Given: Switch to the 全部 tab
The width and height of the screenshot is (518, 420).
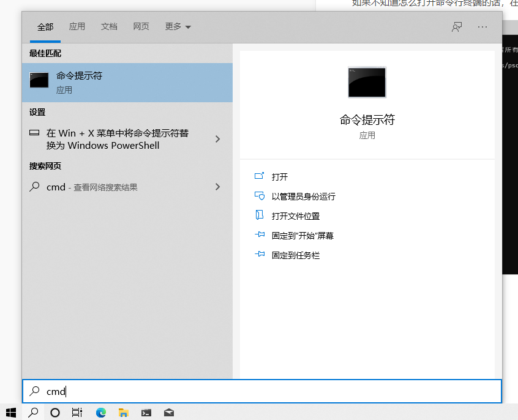Looking at the screenshot, I should (x=45, y=27).
